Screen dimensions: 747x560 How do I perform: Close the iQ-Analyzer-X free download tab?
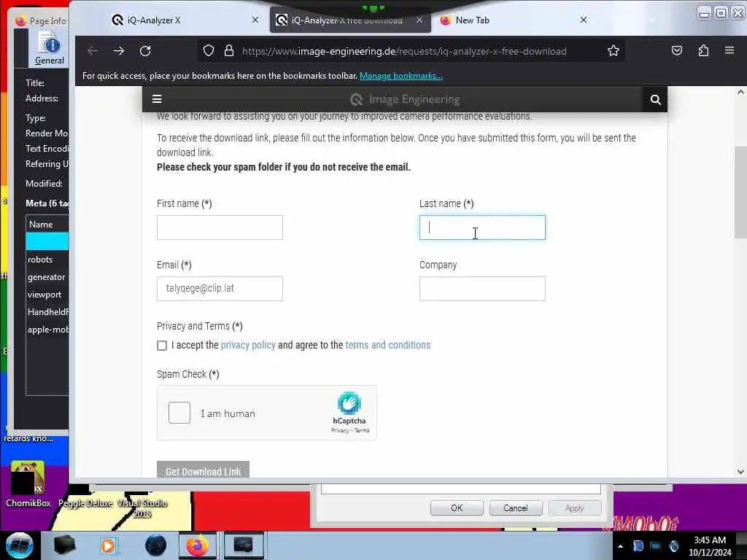coord(419,20)
